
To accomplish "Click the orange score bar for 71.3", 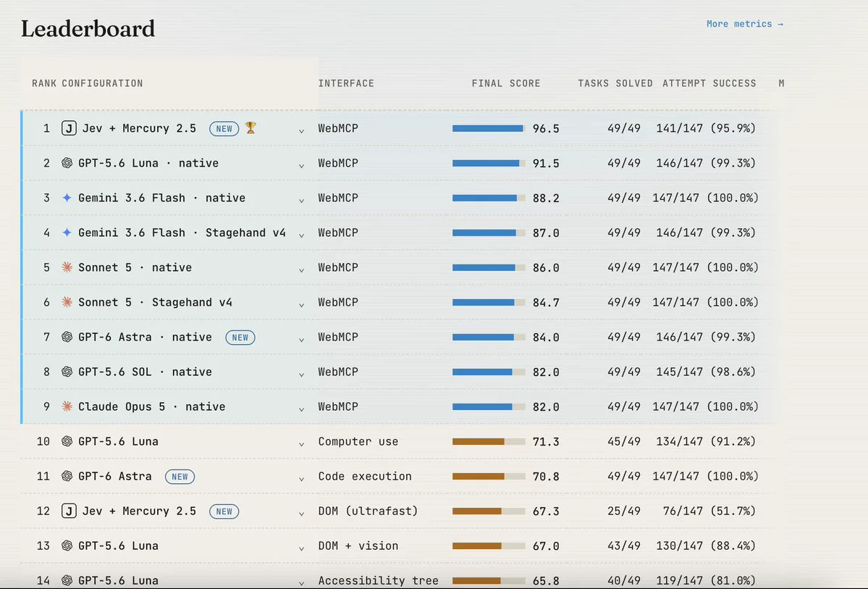I will coord(489,442).
